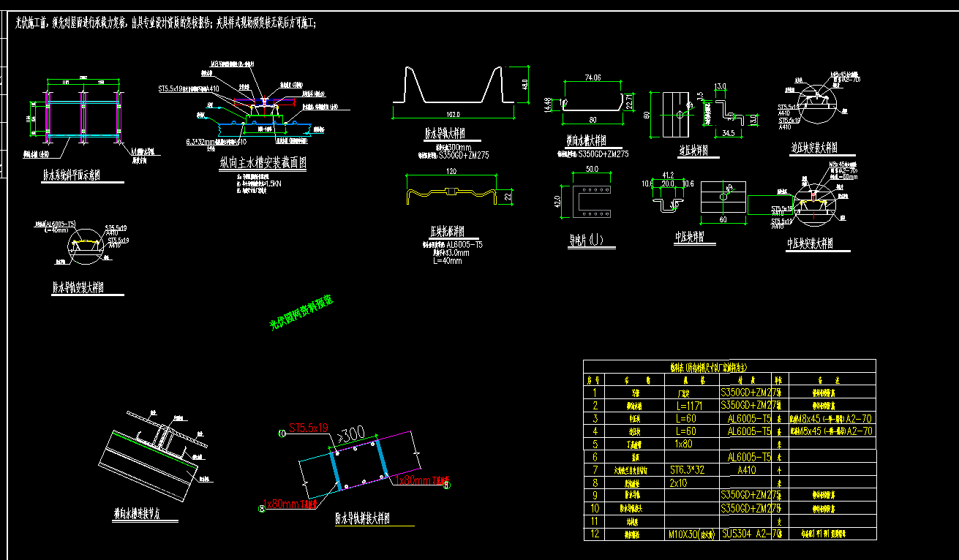This screenshot has height=560, width=959.
Task: Select the 2x10 specification cell
Action: pyautogui.click(x=678, y=483)
